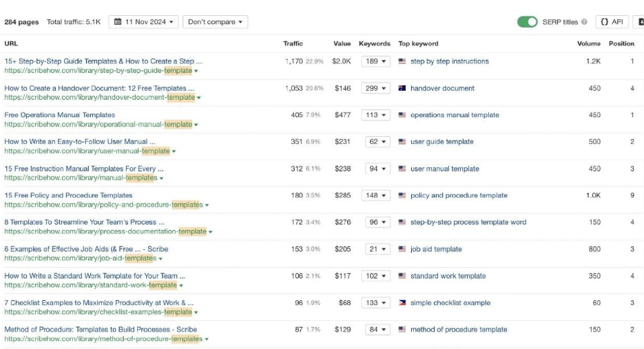Click the partially visible export icon at far right
644x349 pixels.
point(640,22)
